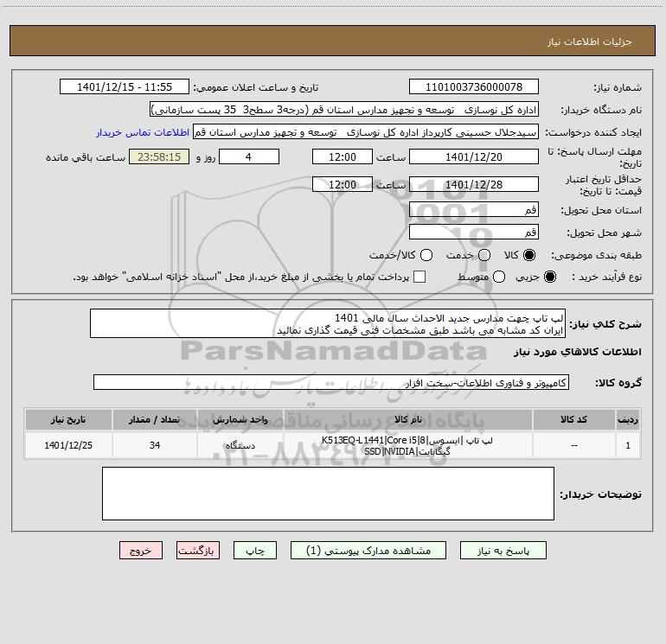The width and height of the screenshot is (666, 644).
Task: Click the row number cell 1
Action: [x=628, y=445]
